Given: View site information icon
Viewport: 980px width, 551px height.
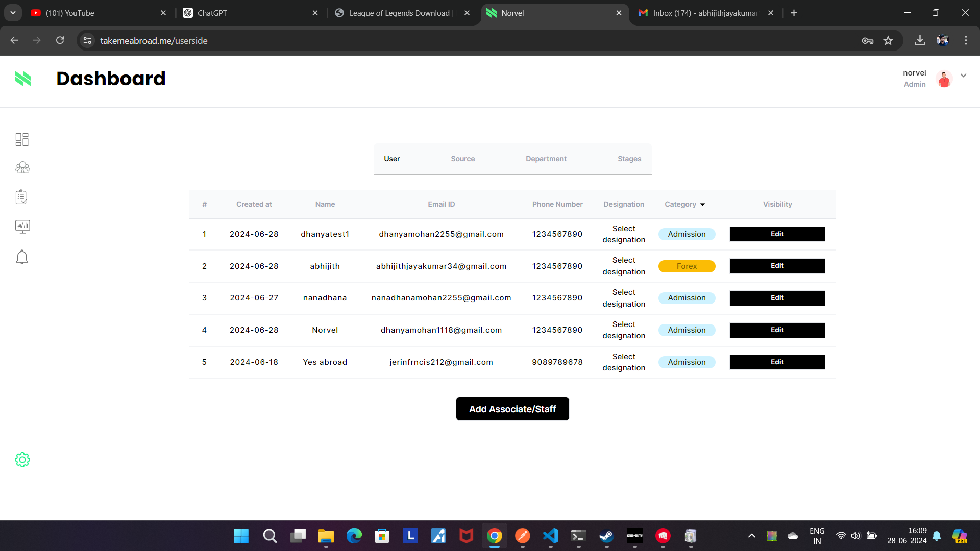Looking at the screenshot, I should [x=88, y=40].
